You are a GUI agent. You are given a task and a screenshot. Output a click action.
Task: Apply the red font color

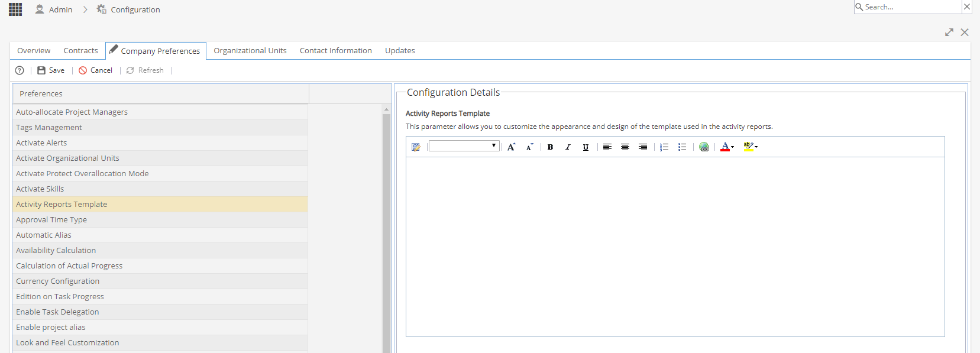[x=725, y=147]
